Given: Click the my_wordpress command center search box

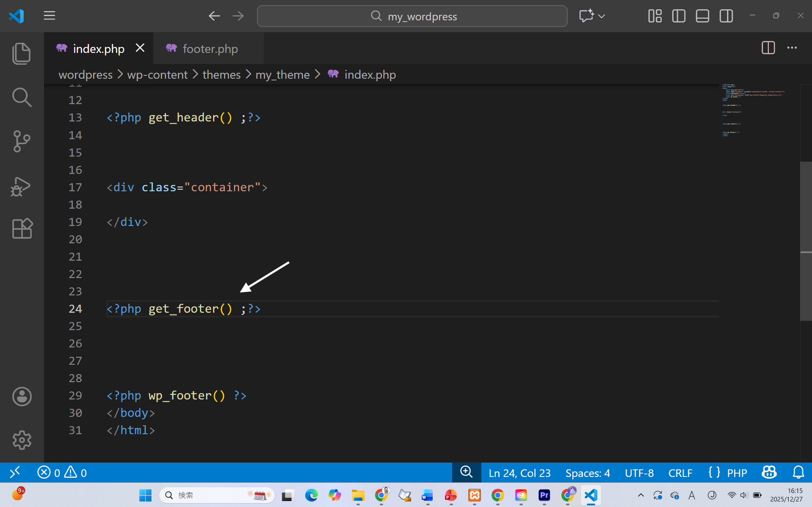Looking at the screenshot, I should [412, 16].
